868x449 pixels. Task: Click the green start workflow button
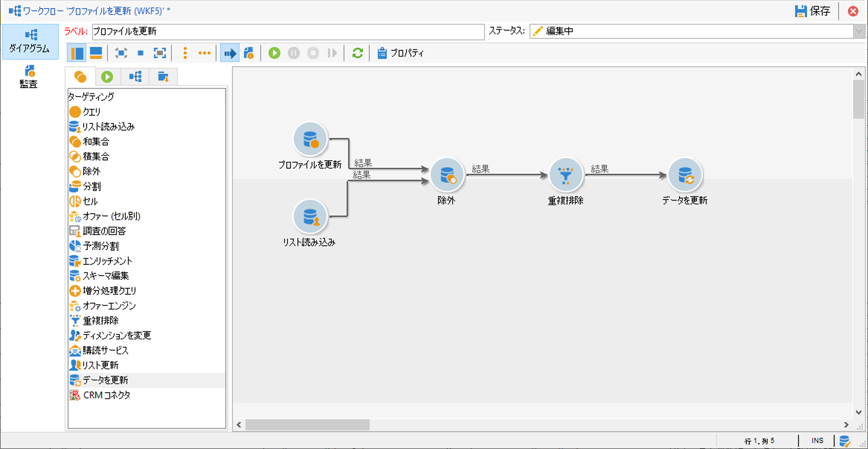(x=274, y=53)
